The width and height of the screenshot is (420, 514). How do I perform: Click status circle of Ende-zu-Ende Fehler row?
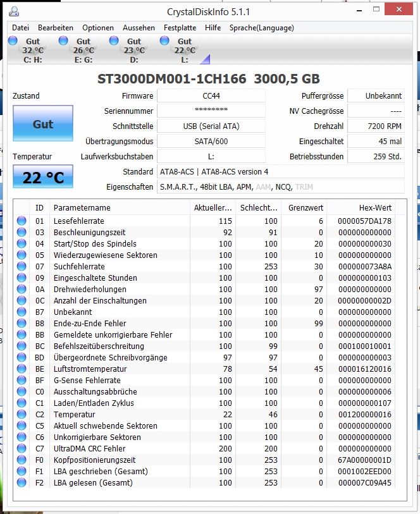[22, 323]
